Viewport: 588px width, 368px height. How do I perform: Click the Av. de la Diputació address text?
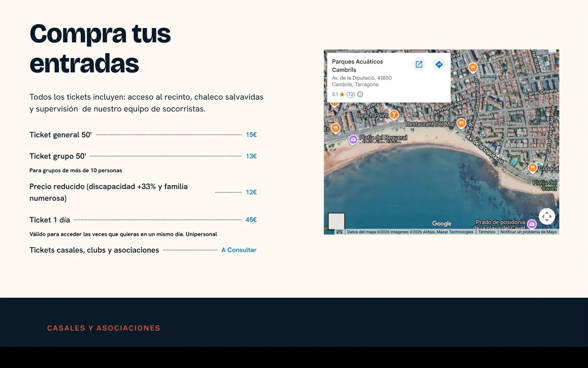(x=362, y=81)
